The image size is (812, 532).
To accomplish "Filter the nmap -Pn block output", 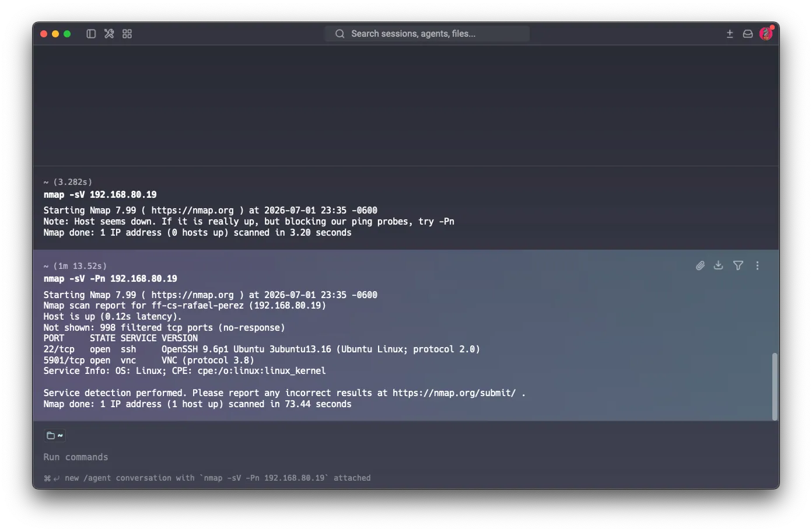I will click(738, 265).
